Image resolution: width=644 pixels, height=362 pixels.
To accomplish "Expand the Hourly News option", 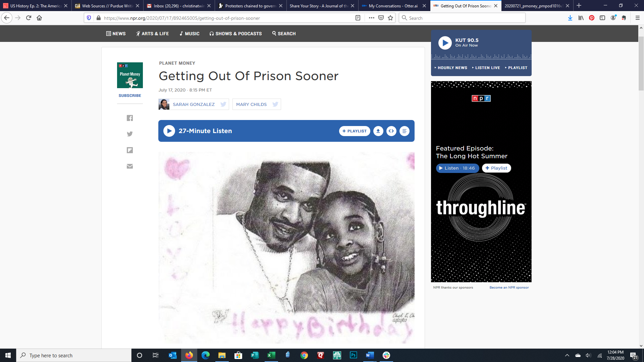I will [x=450, y=68].
